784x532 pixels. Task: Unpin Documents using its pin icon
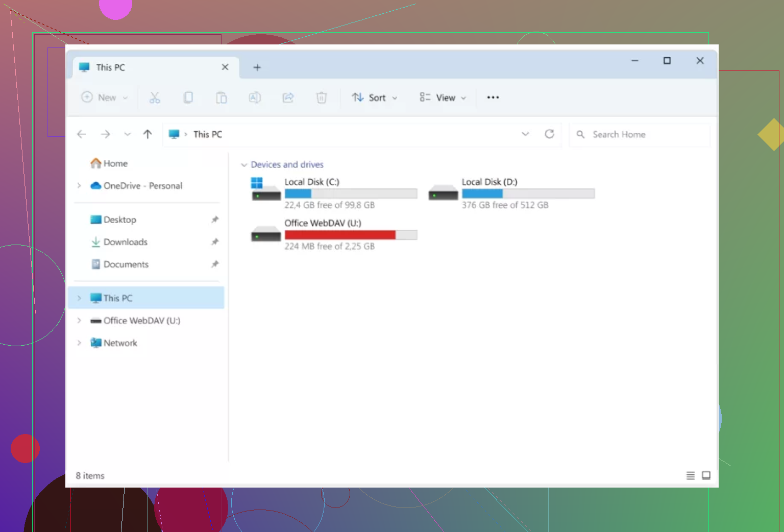coord(215,264)
